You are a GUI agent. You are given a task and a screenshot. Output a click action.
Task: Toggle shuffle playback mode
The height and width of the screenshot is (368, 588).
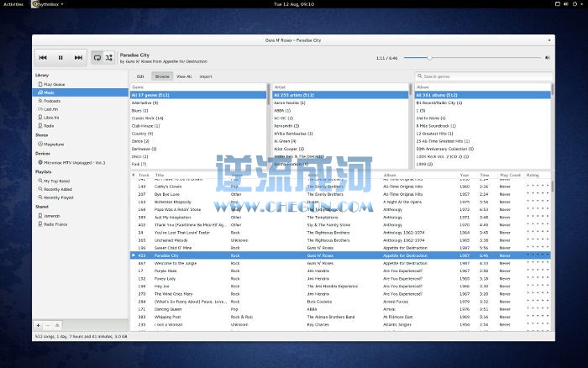tap(108, 58)
